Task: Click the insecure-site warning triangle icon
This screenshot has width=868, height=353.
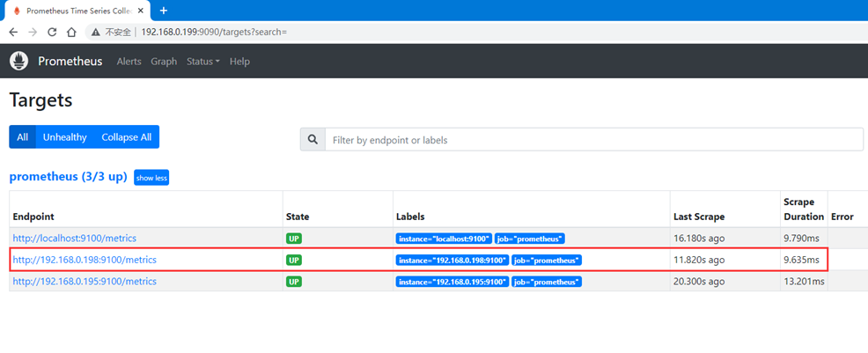Action: coord(96,32)
